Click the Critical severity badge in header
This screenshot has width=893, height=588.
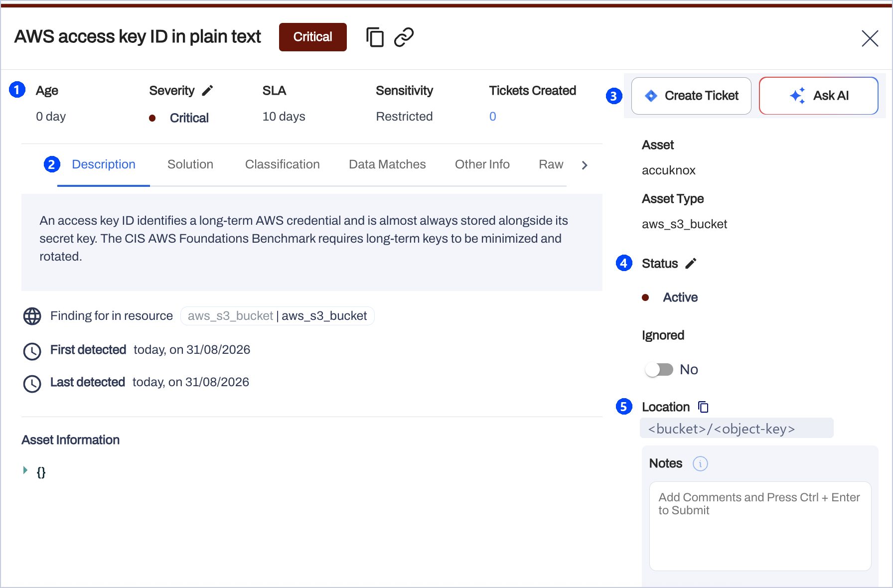point(313,37)
